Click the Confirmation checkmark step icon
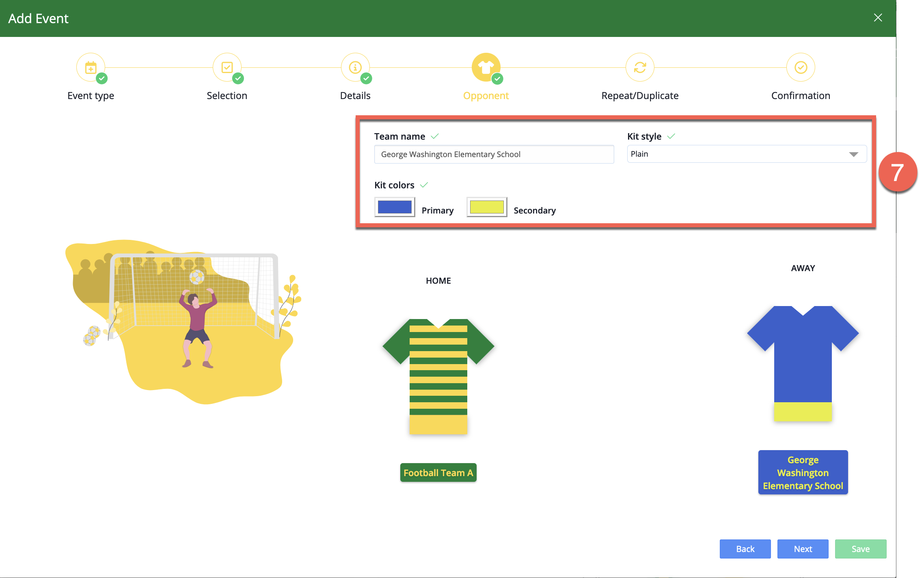The width and height of the screenshot is (924, 578). click(801, 67)
